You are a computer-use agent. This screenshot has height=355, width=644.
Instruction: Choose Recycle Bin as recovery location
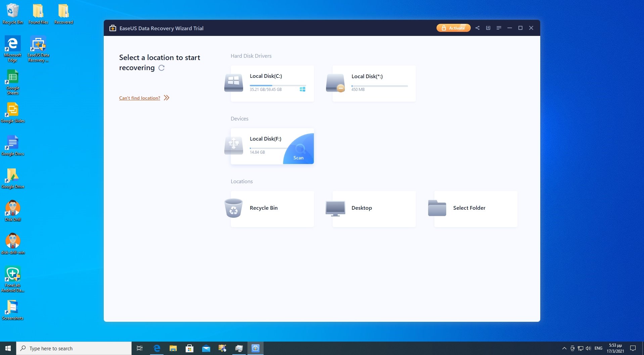(272, 209)
